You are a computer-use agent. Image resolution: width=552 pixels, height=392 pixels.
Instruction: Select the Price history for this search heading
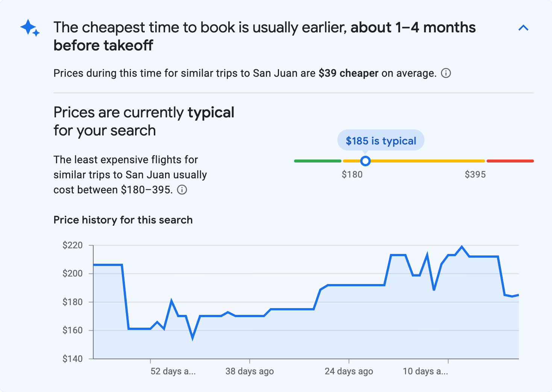(123, 220)
